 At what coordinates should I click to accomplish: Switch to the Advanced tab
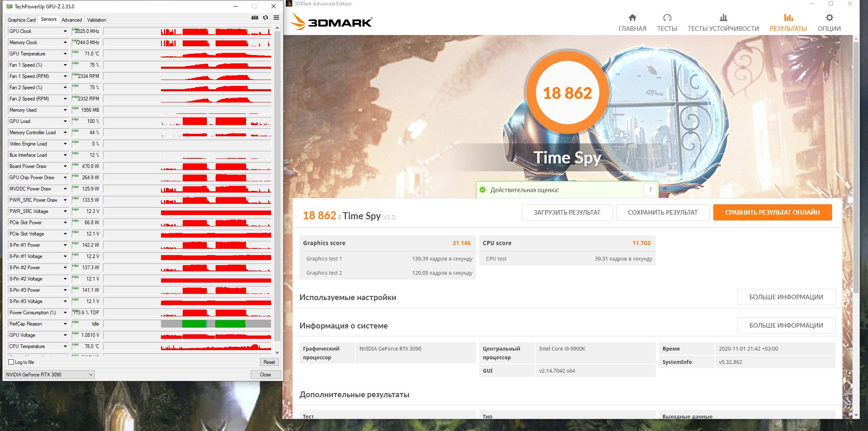(x=72, y=20)
